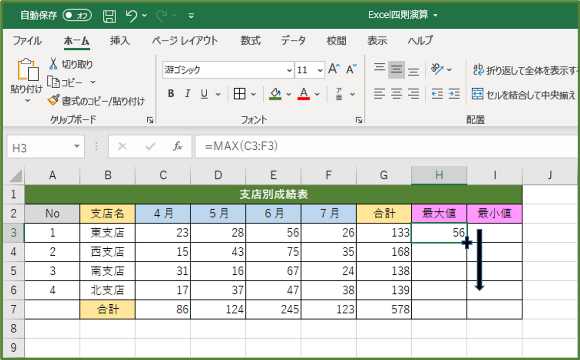Screen dimensions: 580x360
Task: Click the text orientation icon
Action: click(437, 69)
